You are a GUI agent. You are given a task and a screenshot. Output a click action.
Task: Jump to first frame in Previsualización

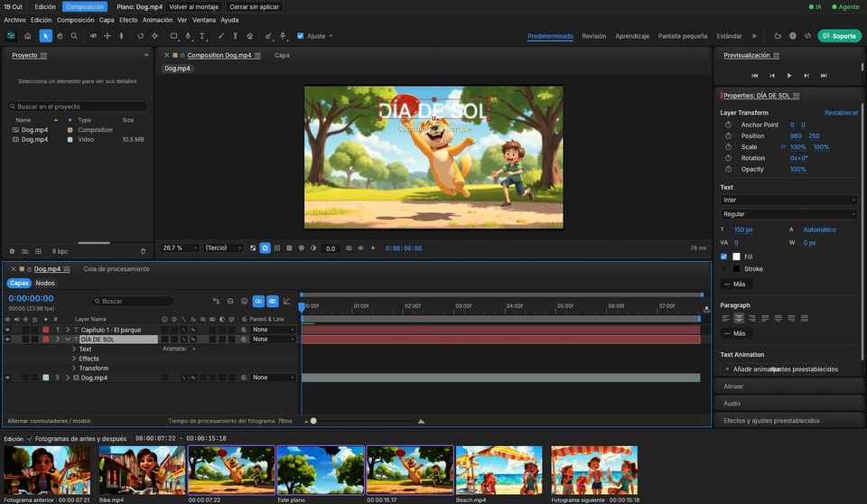[755, 75]
